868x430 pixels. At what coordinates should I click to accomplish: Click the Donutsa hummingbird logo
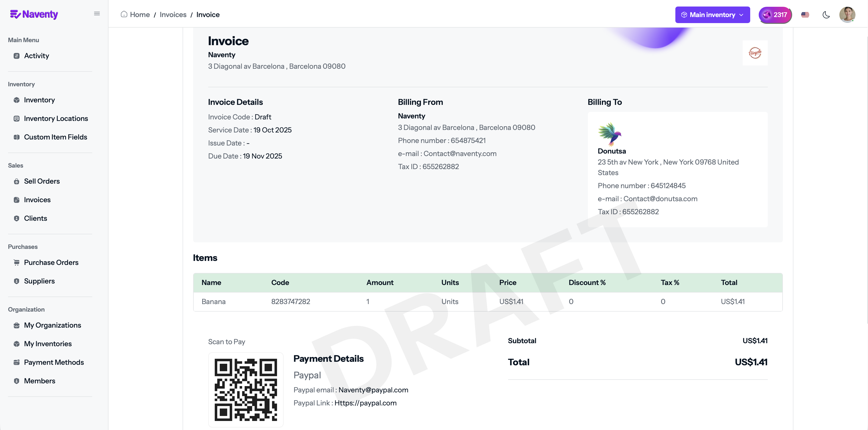click(x=610, y=134)
